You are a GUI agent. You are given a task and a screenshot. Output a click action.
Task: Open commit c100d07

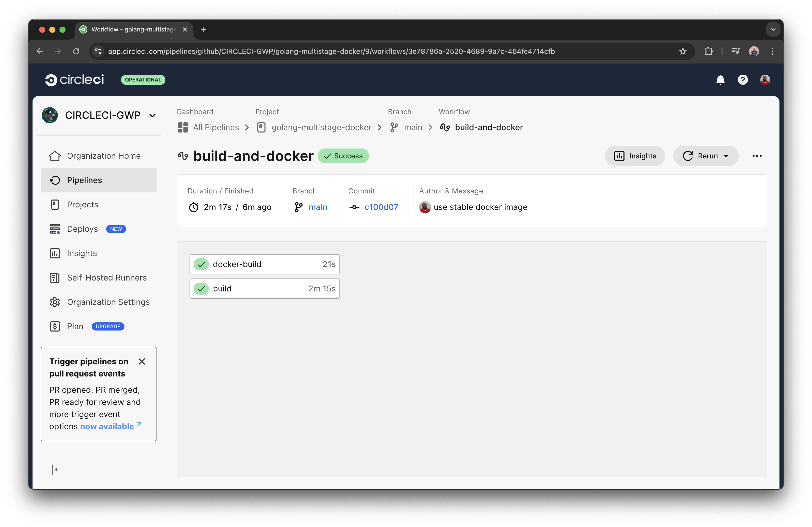(x=381, y=207)
